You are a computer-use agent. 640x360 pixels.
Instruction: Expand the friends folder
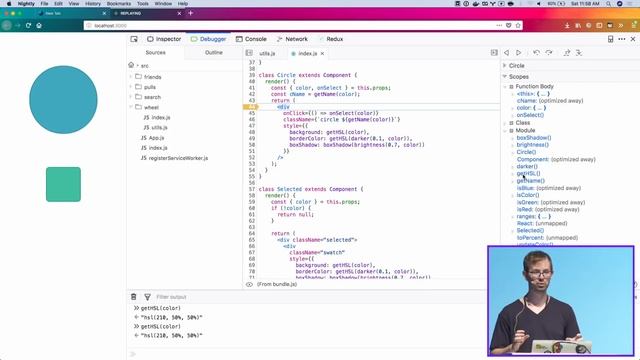pos(131,77)
